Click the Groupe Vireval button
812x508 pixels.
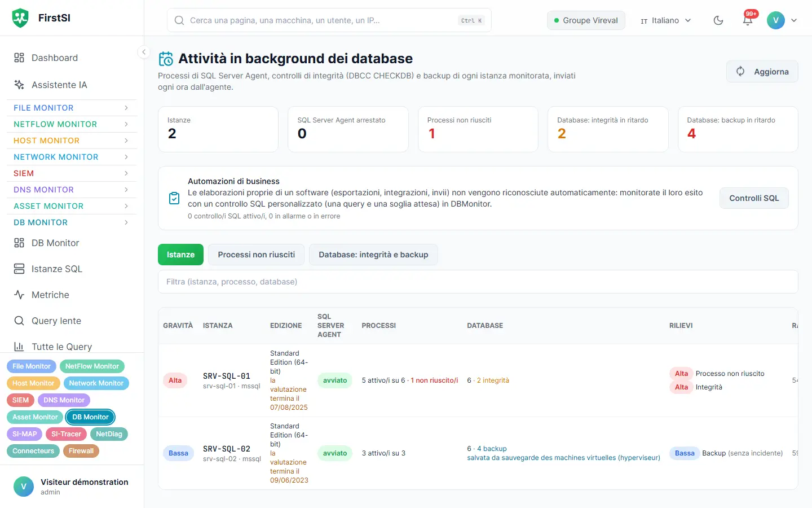click(x=586, y=20)
